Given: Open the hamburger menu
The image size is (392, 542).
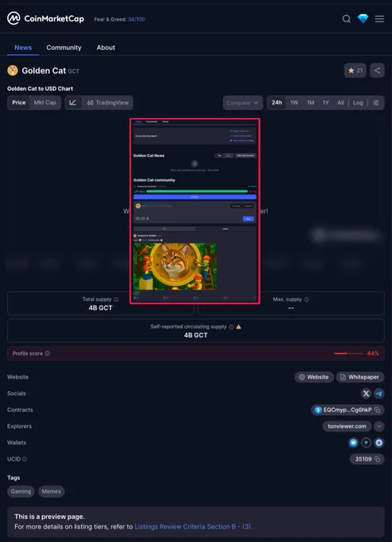Looking at the screenshot, I should point(379,18).
